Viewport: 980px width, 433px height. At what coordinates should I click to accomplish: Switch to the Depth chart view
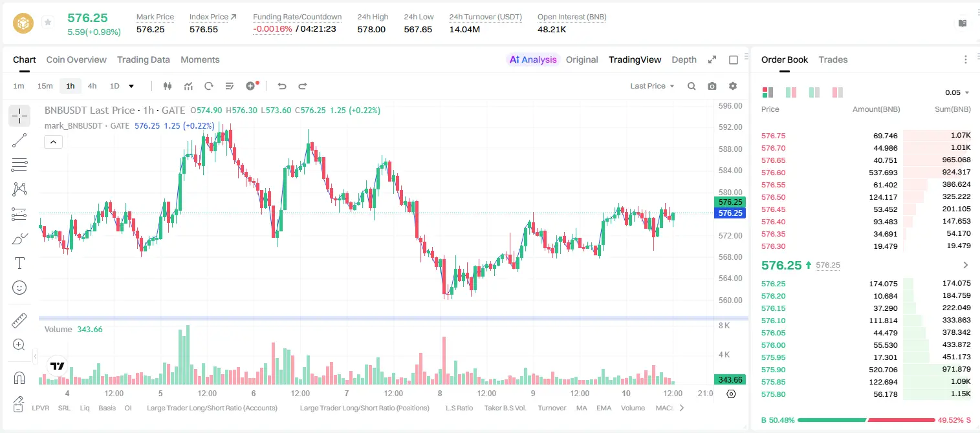coord(684,59)
